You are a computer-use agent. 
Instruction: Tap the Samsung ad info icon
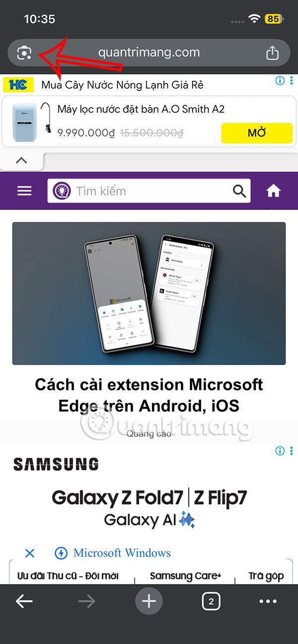[280, 451]
